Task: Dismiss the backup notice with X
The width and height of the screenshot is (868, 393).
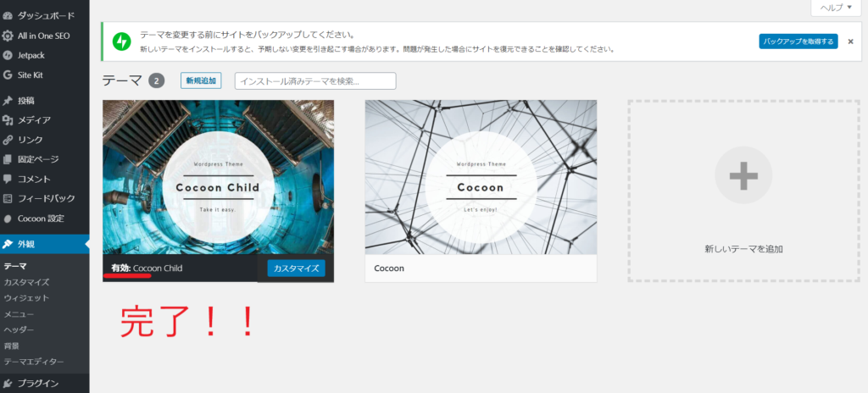Action: (851, 42)
